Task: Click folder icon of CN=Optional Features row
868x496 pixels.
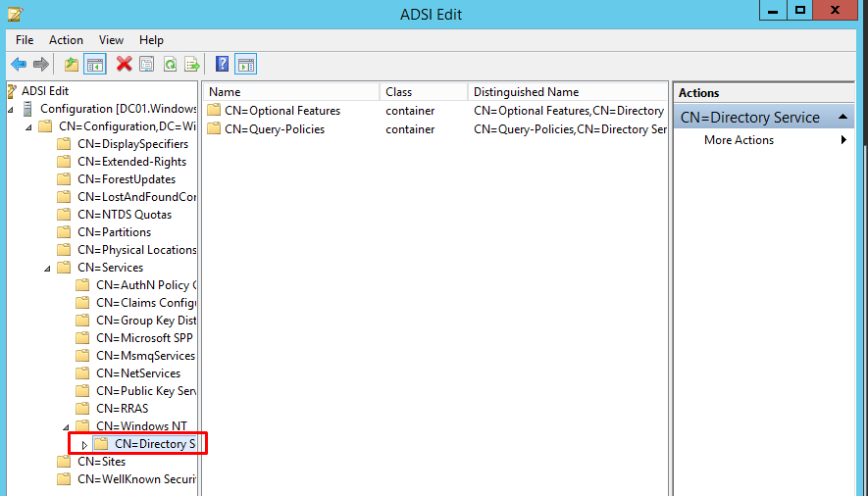Action: 214,111
